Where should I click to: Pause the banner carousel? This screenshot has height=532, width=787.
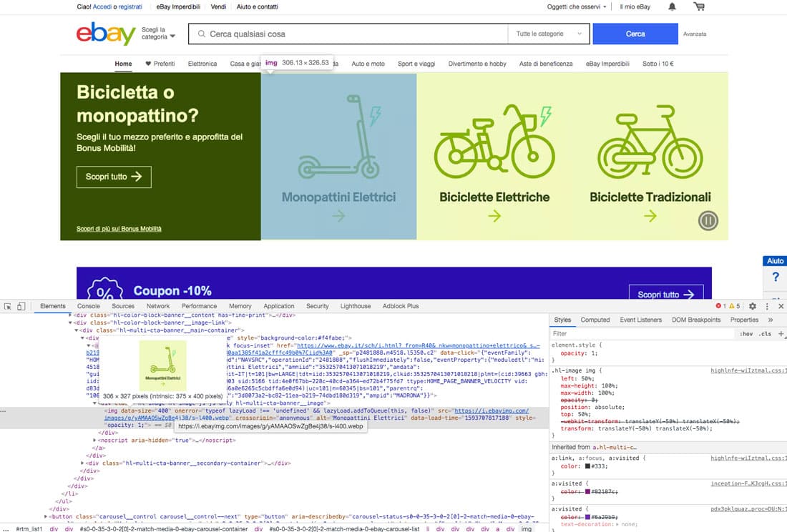click(x=708, y=220)
